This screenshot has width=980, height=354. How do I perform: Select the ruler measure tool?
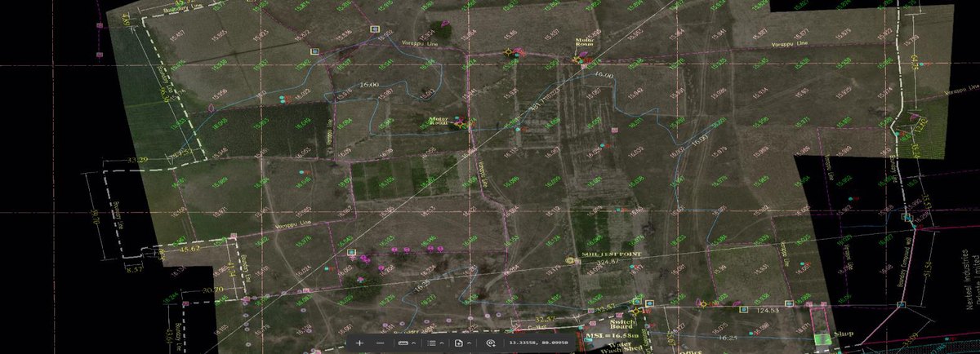click(x=403, y=343)
